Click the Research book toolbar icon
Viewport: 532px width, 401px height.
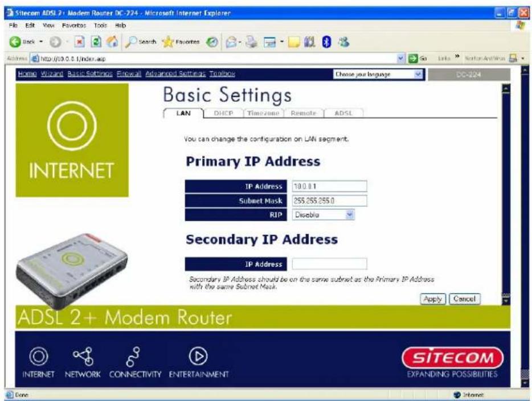pos(309,42)
